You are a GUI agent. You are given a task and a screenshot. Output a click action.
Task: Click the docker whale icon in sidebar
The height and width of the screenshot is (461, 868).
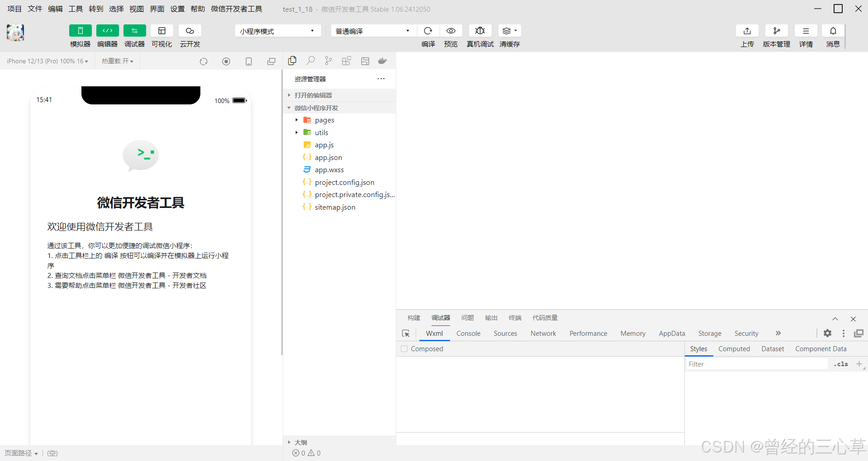(x=383, y=61)
